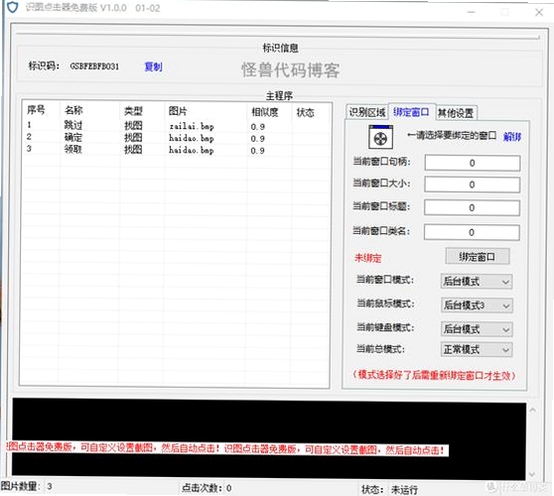Click the 找图 type in the 确定 row
Screen dimensions: 554x496
click(133, 138)
